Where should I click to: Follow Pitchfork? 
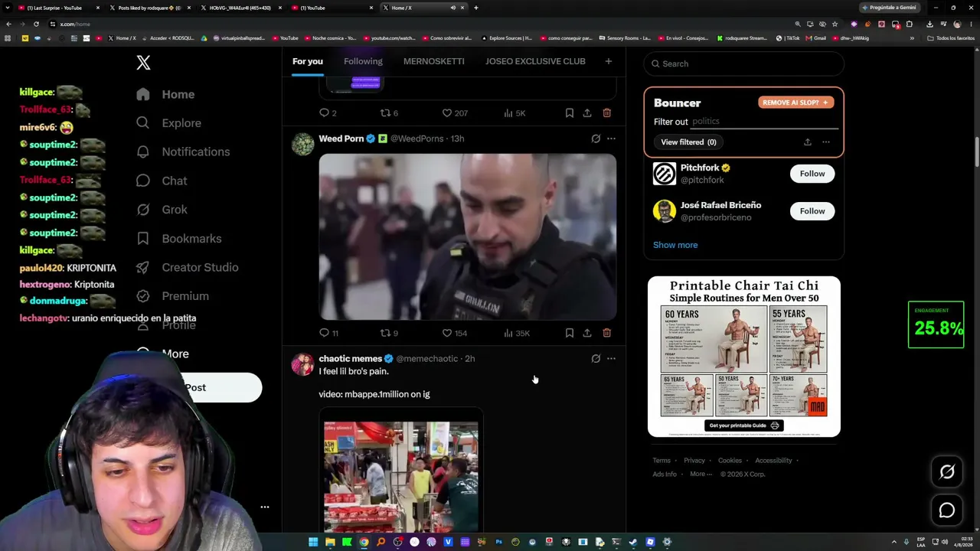[812, 174]
